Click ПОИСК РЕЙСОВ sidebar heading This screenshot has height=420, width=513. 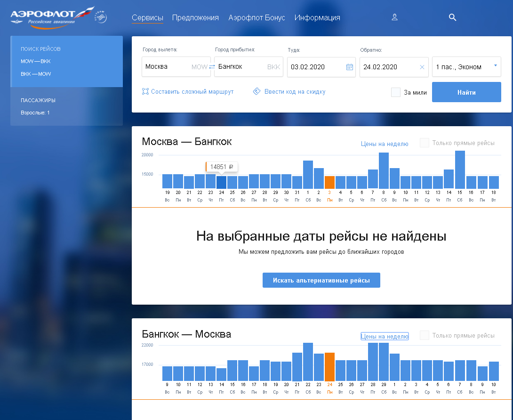tap(40, 49)
